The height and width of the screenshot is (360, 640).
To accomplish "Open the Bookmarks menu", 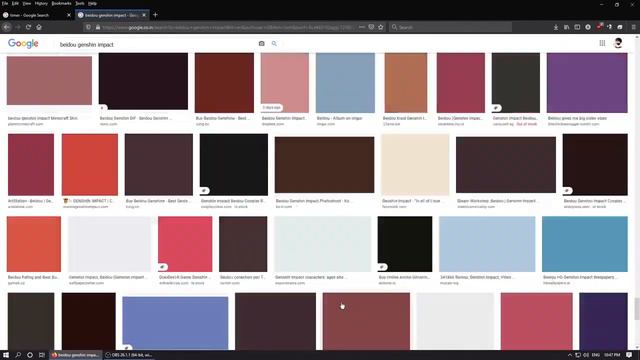I will (x=61, y=3).
